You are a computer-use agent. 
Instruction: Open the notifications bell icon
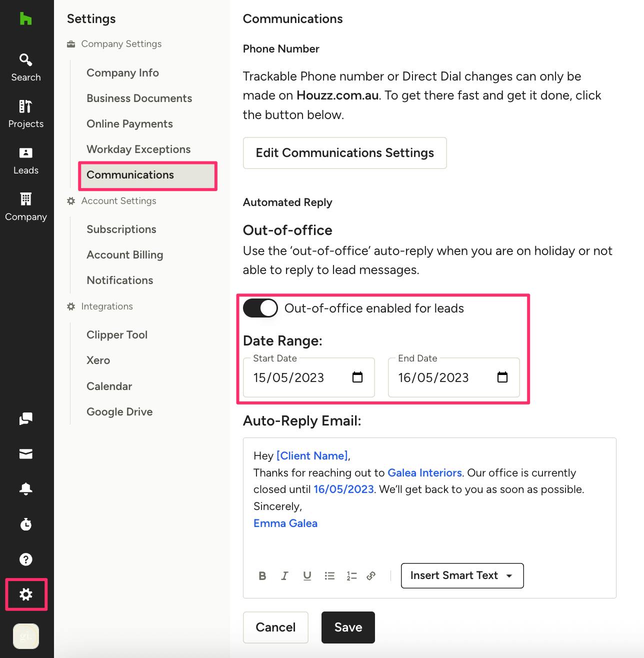coord(26,489)
